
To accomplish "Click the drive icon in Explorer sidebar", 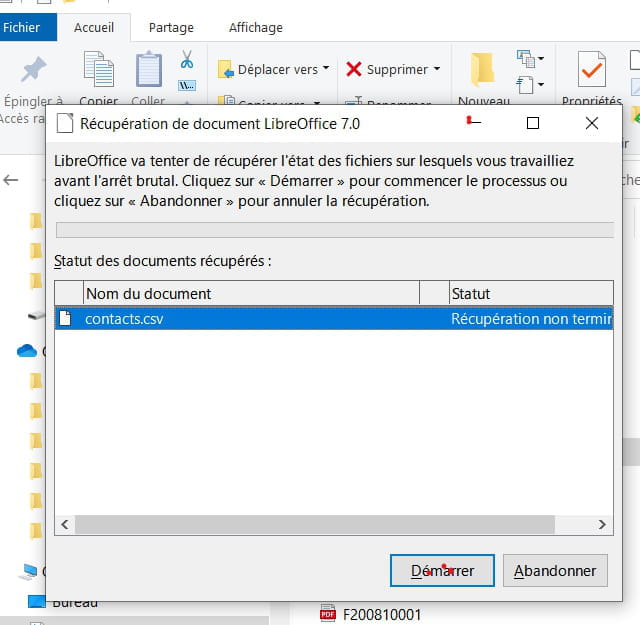I will (36, 315).
